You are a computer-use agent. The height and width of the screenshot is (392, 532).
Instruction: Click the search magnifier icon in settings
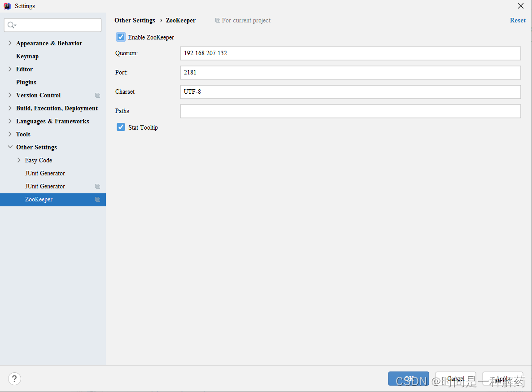pos(12,25)
